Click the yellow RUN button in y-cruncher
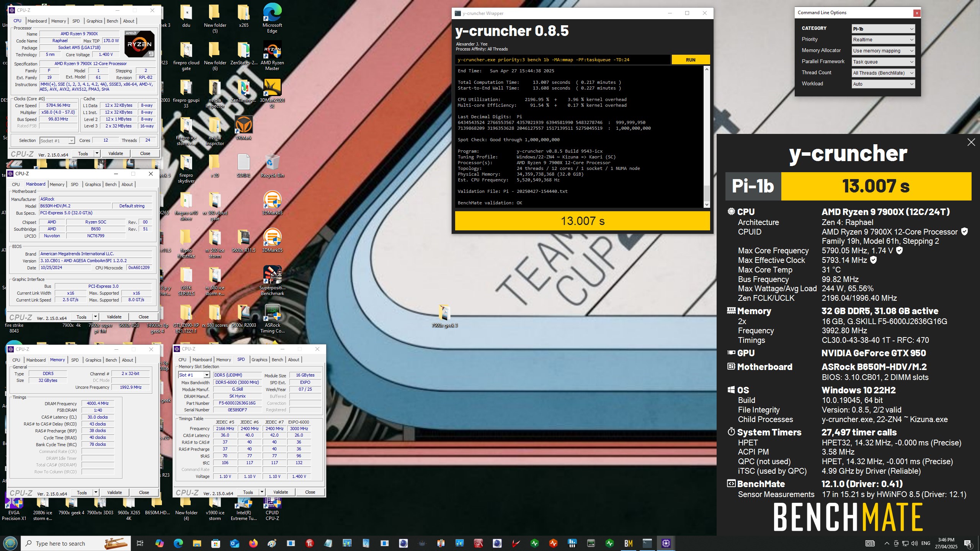Image resolution: width=980 pixels, height=551 pixels. point(691,60)
